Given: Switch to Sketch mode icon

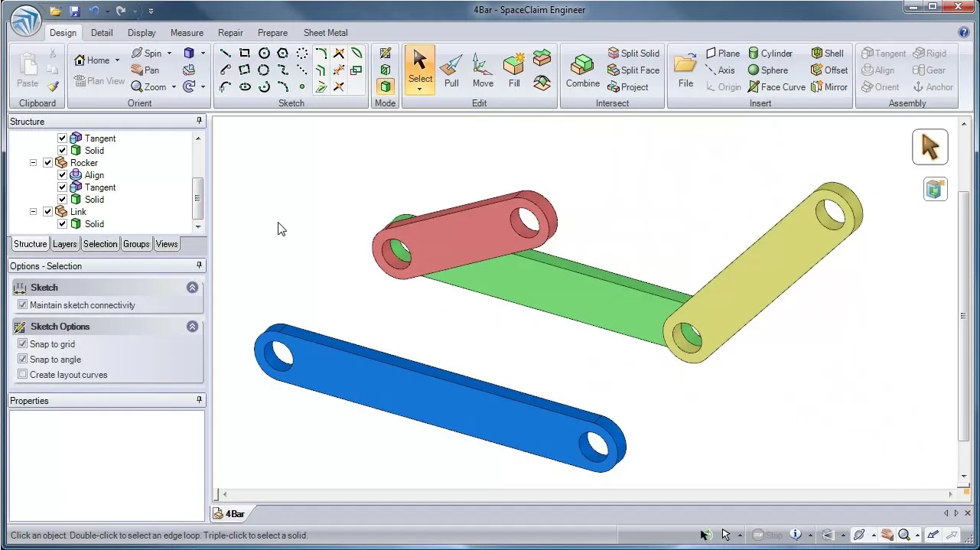Looking at the screenshot, I should pos(386,54).
